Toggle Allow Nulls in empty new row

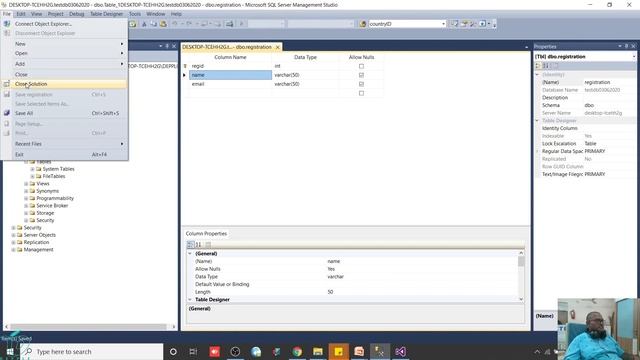click(361, 93)
